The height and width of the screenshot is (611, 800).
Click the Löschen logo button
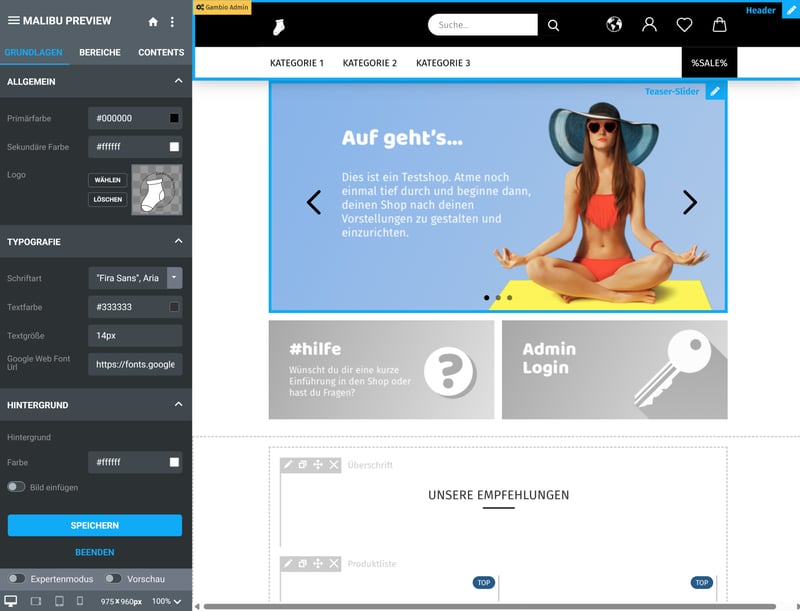click(108, 199)
